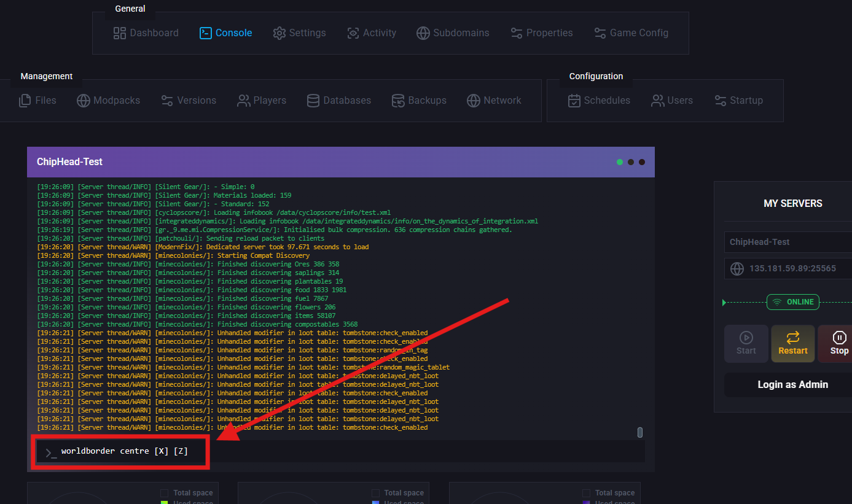852x504 pixels.
Task: Open the Players section
Action: [x=262, y=101]
